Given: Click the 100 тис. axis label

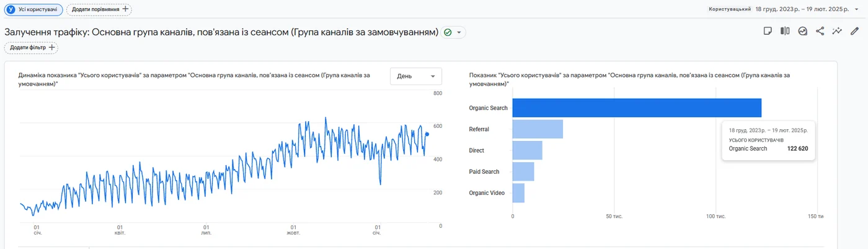Looking at the screenshot, I should 715,216.
